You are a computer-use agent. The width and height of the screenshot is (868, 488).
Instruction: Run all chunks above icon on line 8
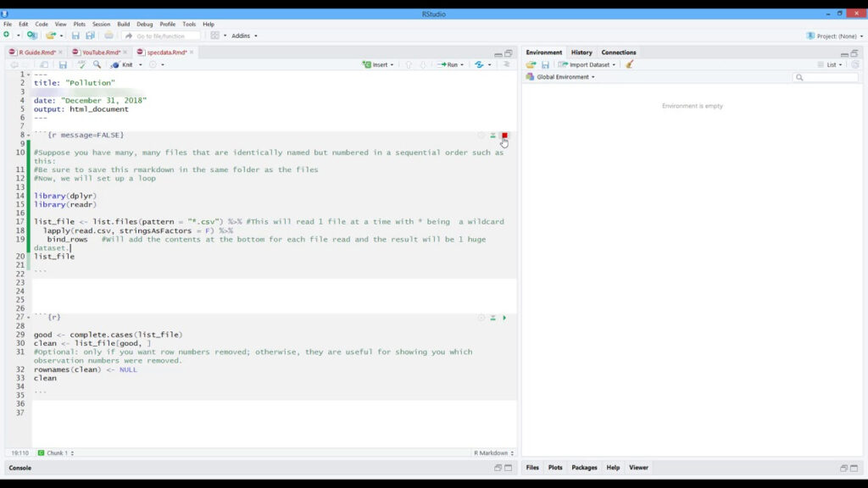pos(492,136)
